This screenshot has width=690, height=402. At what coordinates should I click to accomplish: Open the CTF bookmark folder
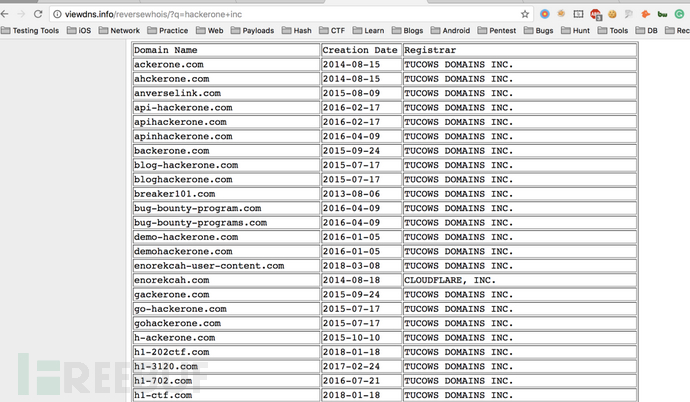(x=332, y=30)
